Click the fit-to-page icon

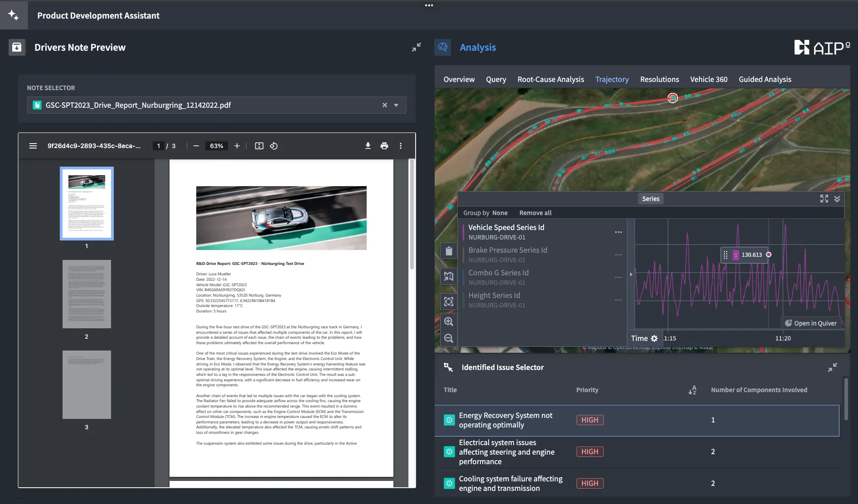pyautogui.click(x=259, y=146)
